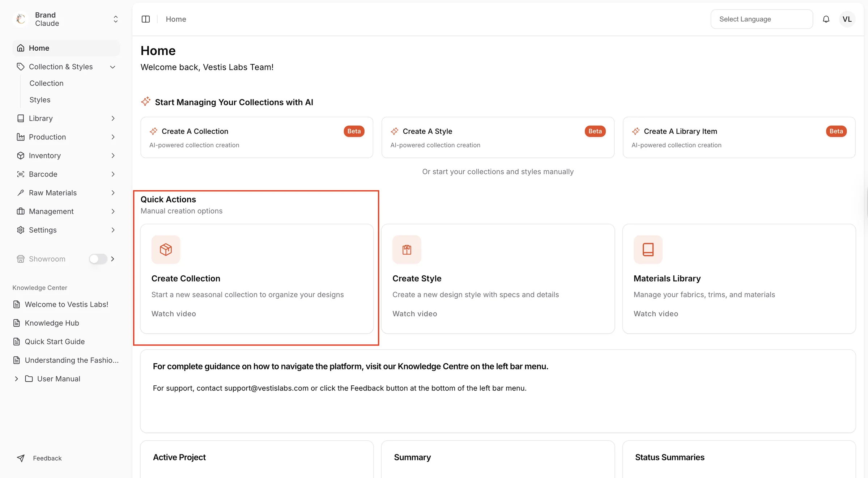Image resolution: width=868 pixels, height=478 pixels.
Task: Click the Home house icon in sidebar
Action: [x=21, y=48]
